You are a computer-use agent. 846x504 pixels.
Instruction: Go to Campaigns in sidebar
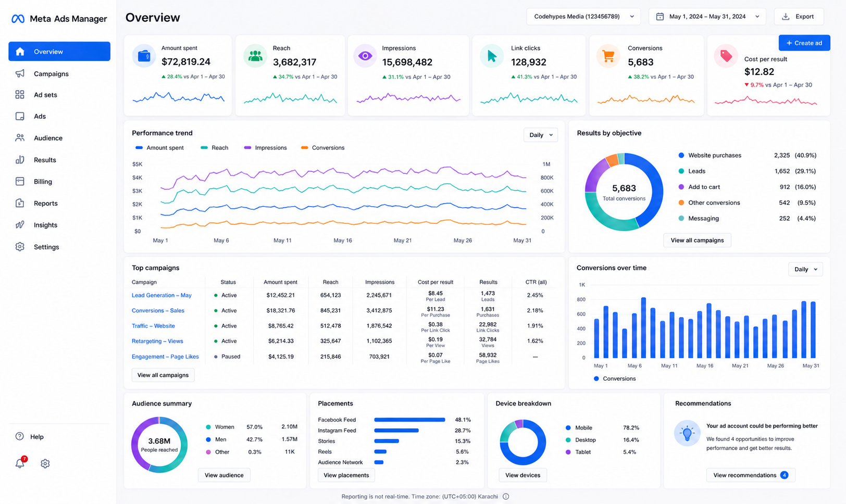click(59, 73)
